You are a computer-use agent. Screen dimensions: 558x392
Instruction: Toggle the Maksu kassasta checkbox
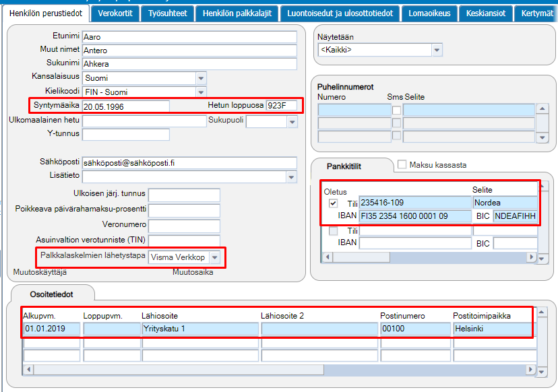tap(402, 164)
